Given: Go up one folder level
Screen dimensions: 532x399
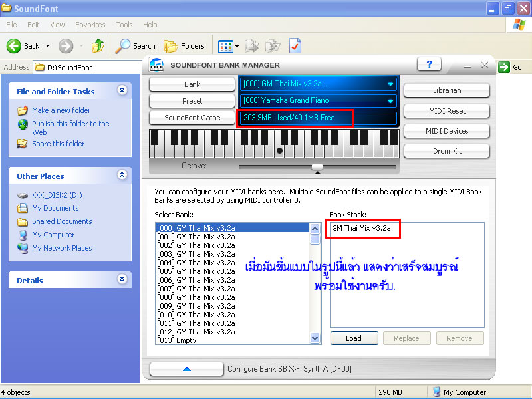Looking at the screenshot, I should click(x=98, y=46).
